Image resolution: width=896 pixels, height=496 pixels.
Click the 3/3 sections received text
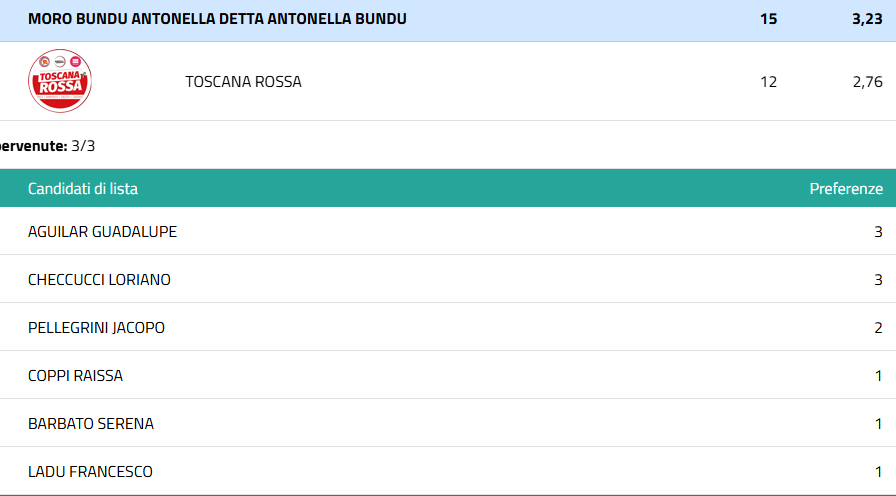point(83,146)
